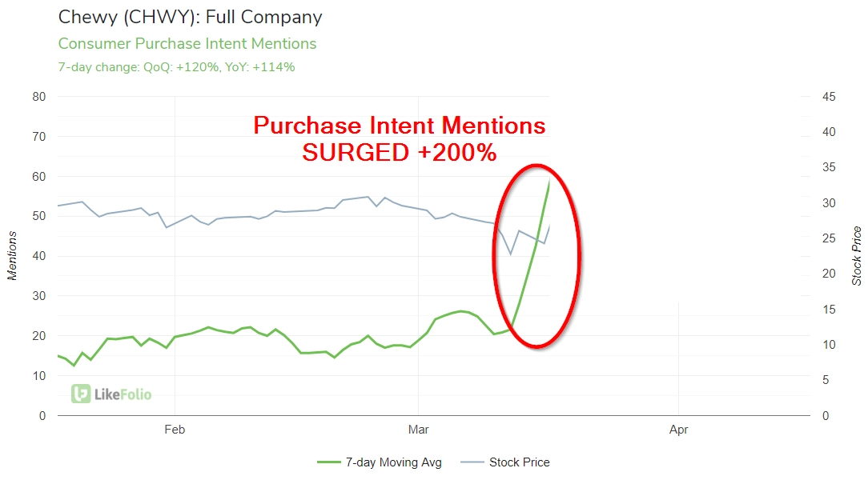Viewport: 868px width, 480px height.
Task: Click the gray Stock Price legend swatch
Action: point(472,462)
